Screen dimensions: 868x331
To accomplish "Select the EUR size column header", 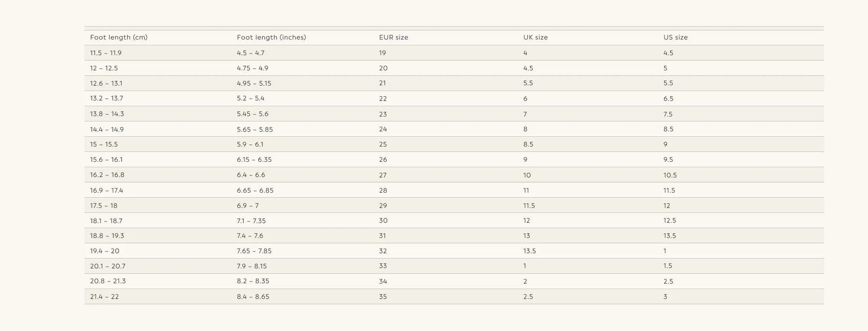I will tap(393, 38).
